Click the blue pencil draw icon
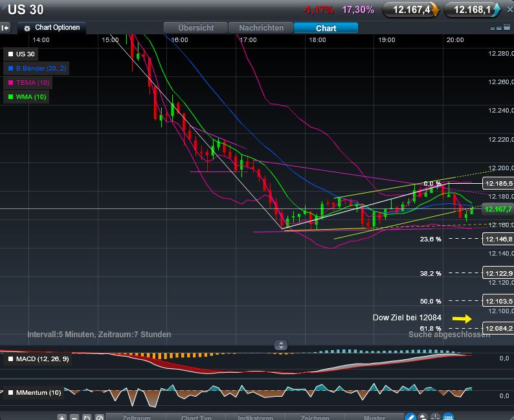The height and width of the screenshot is (420, 514). tap(410, 417)
